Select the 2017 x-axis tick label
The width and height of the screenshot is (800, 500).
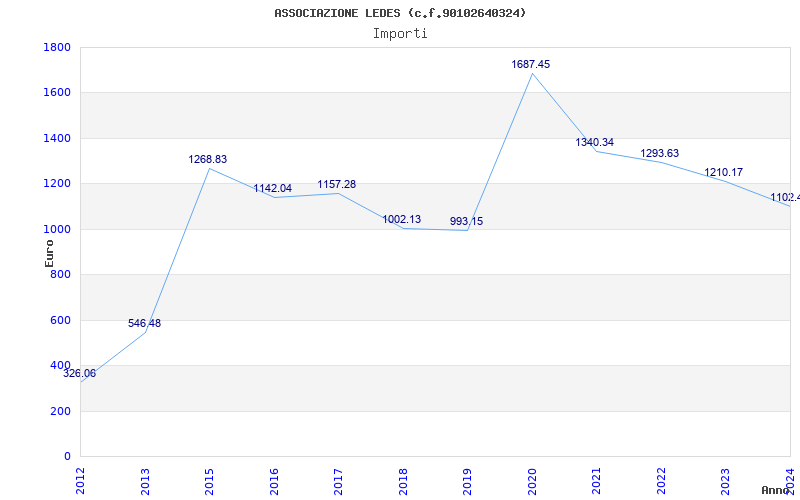pos(338,481)
